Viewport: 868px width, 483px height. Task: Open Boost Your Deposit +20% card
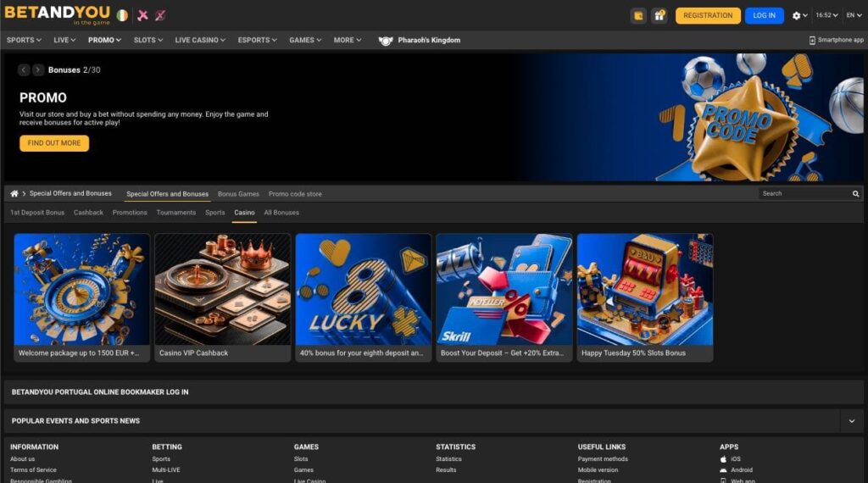504,297
